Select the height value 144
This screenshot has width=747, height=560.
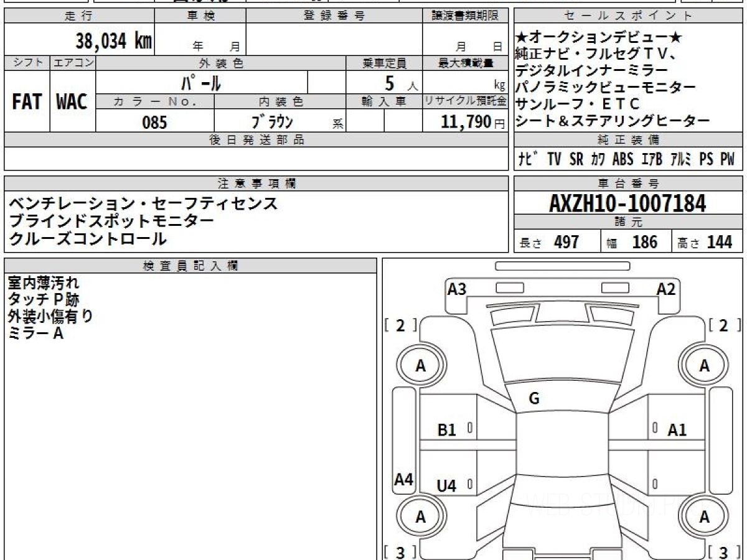[720, 242]
